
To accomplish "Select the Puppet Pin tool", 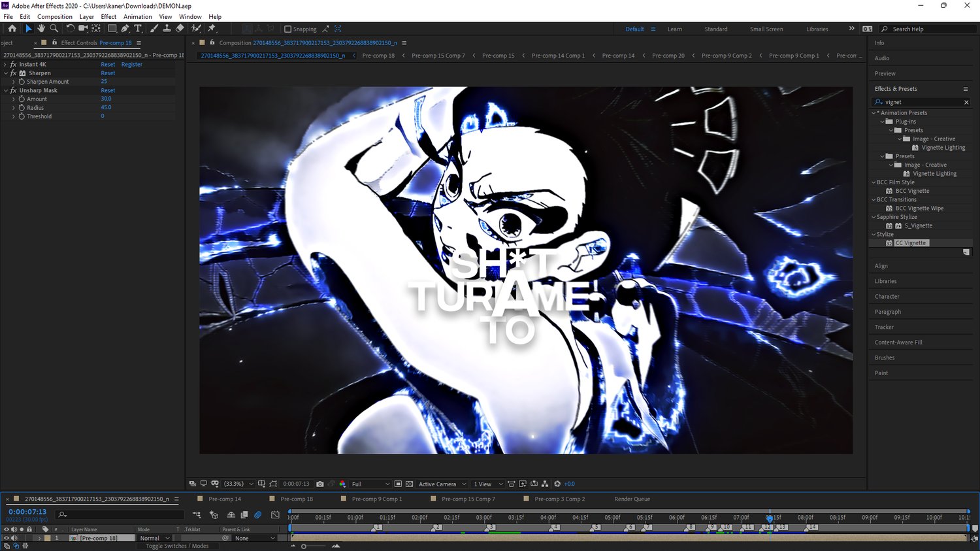I will [212, 29].
